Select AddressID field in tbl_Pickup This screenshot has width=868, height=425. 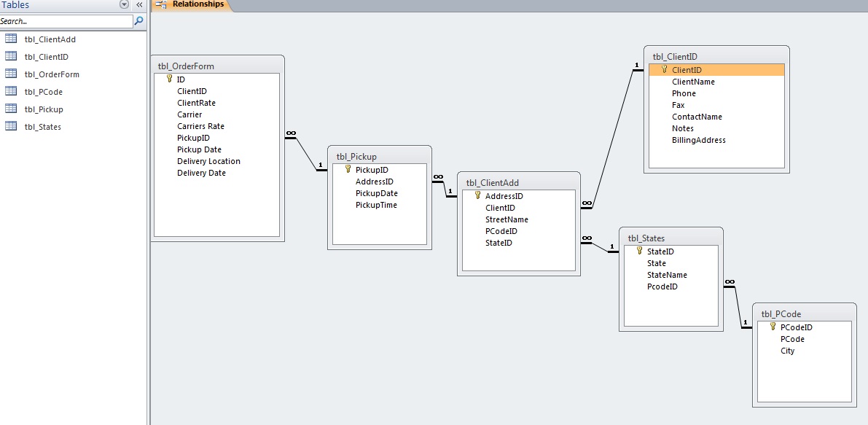click(x=380, y=182)
